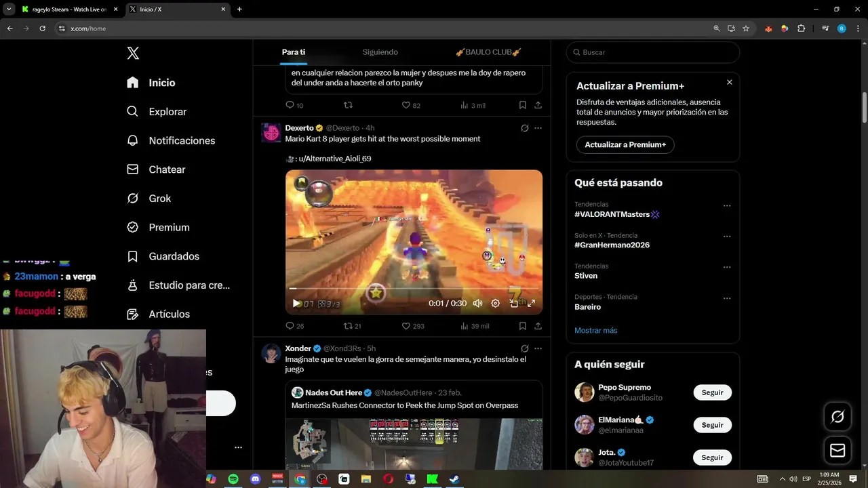Open the X logo home icon
The width and height of the screenshot is (868, 488).
[133, 54]
